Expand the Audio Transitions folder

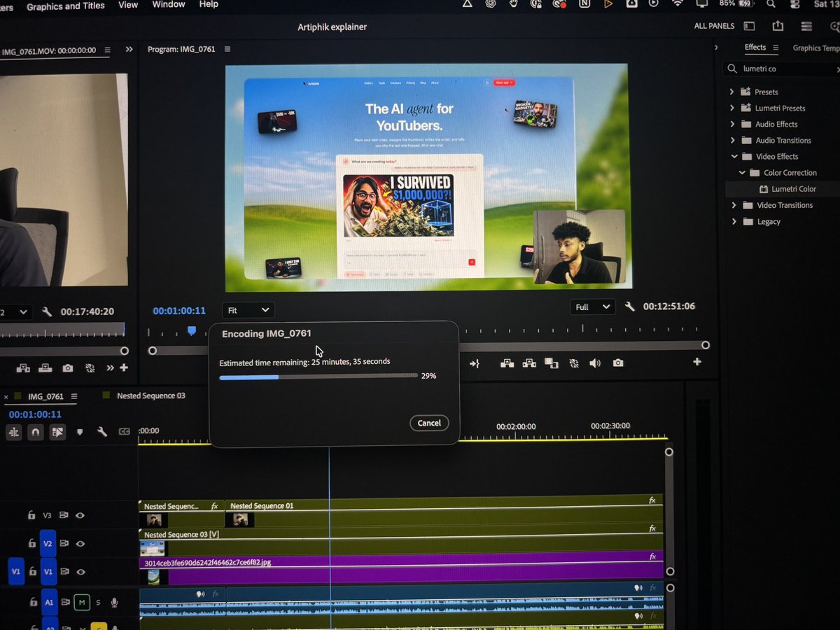tap(732, 140)
